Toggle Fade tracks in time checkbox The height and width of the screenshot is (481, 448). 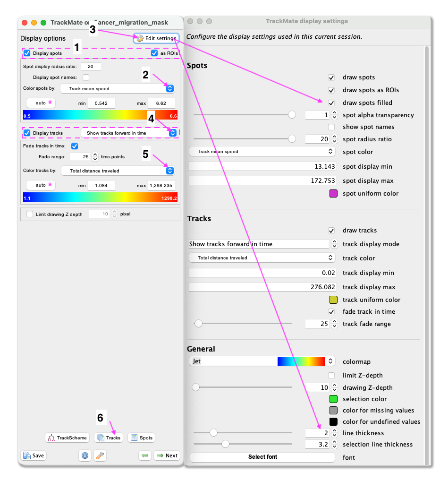click(75, 146)
